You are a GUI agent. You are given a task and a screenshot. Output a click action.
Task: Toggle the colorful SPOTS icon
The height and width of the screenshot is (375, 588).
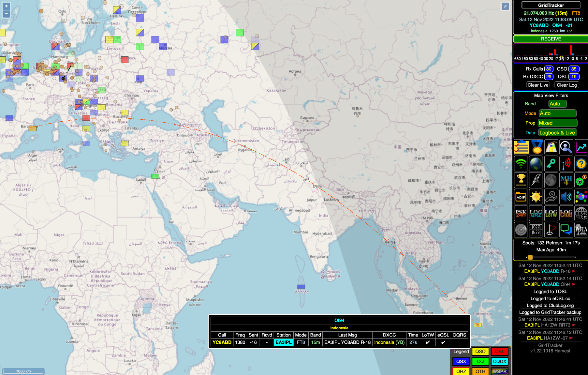[581, 197]
